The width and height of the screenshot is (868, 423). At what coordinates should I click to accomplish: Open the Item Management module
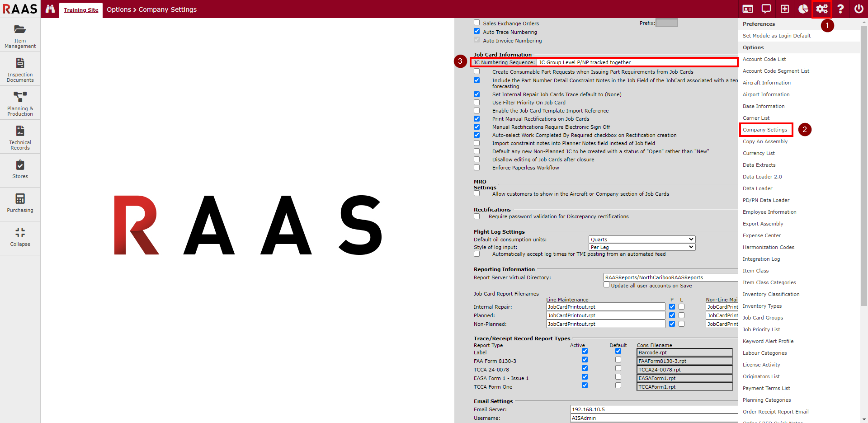(x=20, y=35)
